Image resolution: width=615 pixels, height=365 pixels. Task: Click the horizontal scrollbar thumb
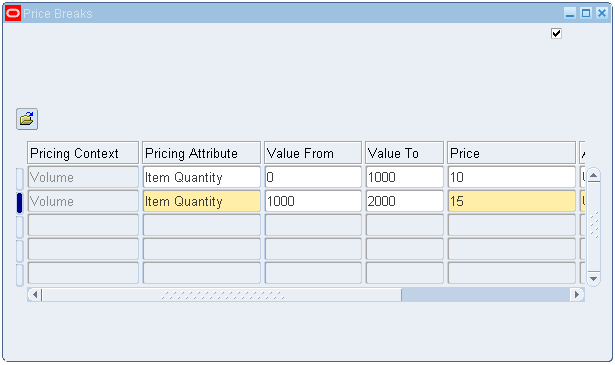(222, 294)
